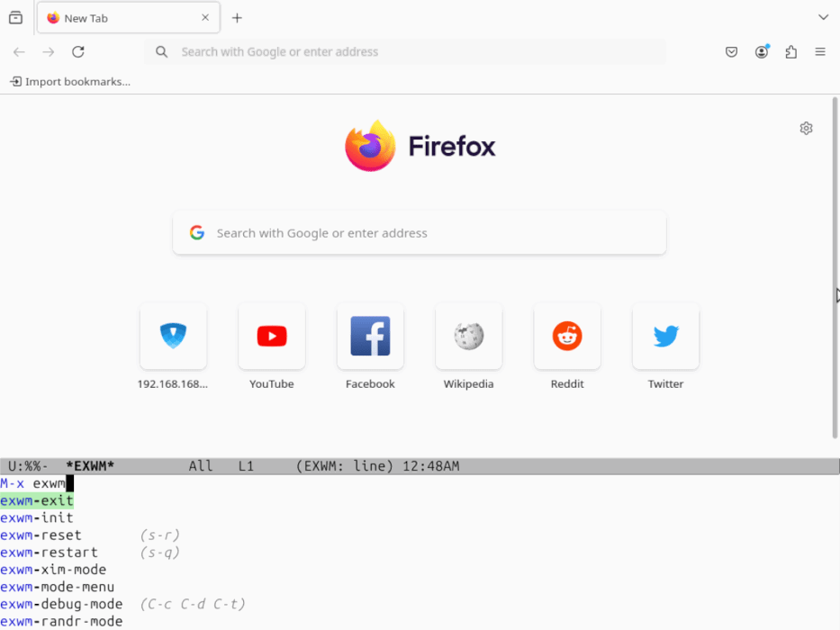Viewport: 840px width, 630px height.
Task: Open the YouTube shortcut tile
Action: 271,337
